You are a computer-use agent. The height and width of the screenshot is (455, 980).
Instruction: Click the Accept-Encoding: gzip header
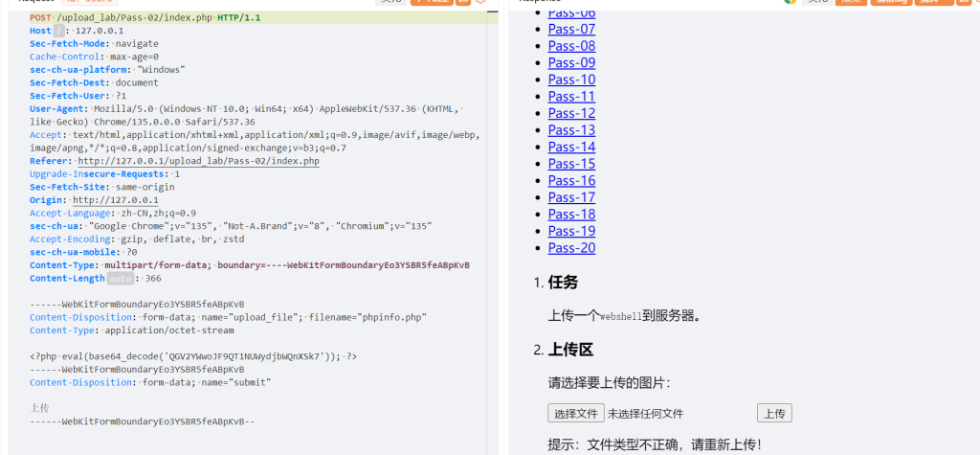pyautogui.click(x=137, y=239)
